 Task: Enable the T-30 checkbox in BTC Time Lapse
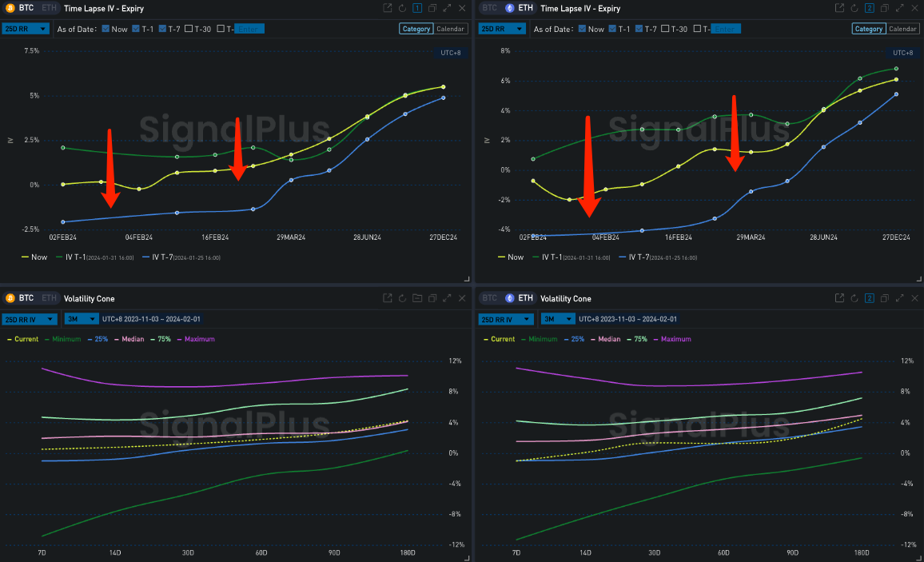[x=189, y=29]
